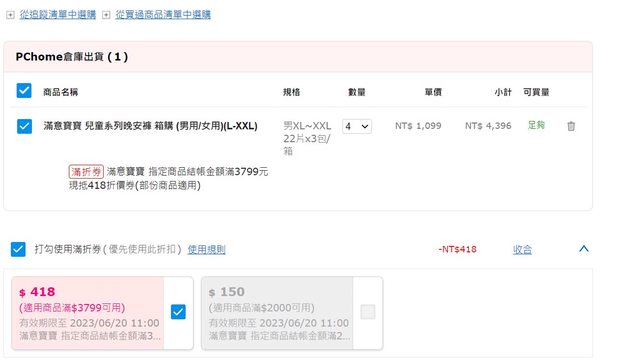Toggle the 打勾使用滿折券 checkbox
The width and height of the screenshot is (640, 364).
(18, 249)
